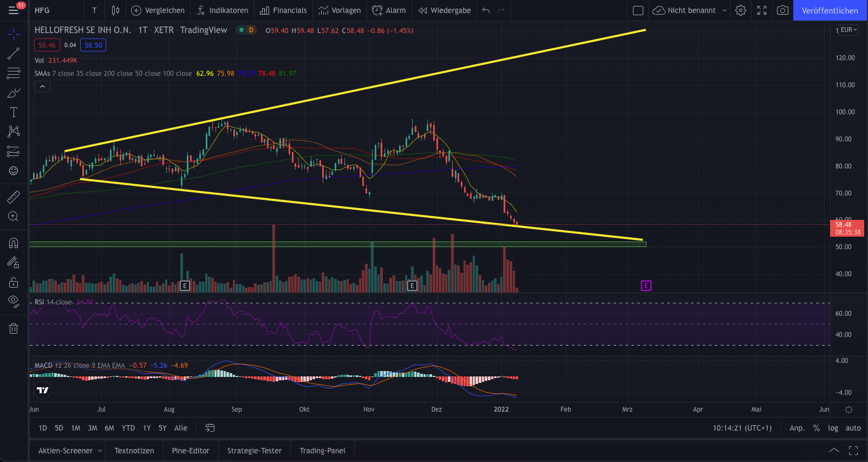Lock all drawing tools
Image resolution: width=868 pixels, height=462 pixels.
coord(14,282)
